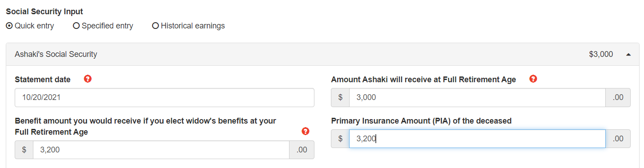Screen dimensions: 644x168
Task: Click dollar sign beside widow's benefit field
Action: (24, 150)
